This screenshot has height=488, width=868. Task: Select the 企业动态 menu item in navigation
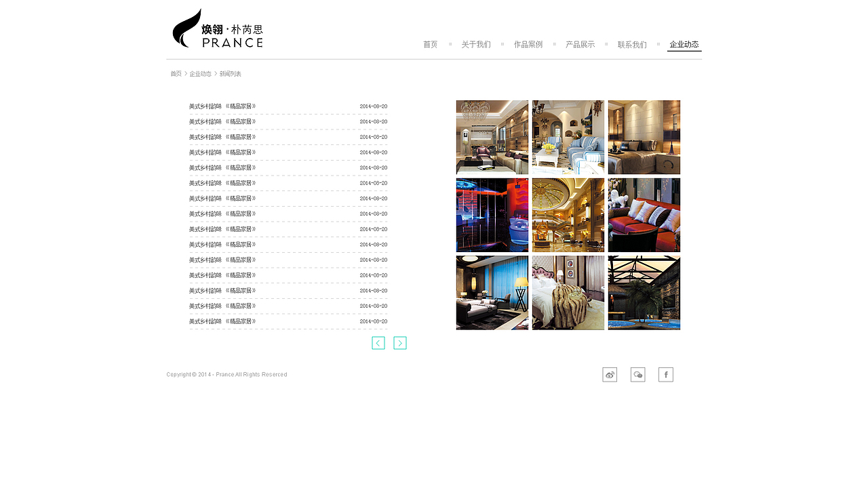click(x=684, y=45)
